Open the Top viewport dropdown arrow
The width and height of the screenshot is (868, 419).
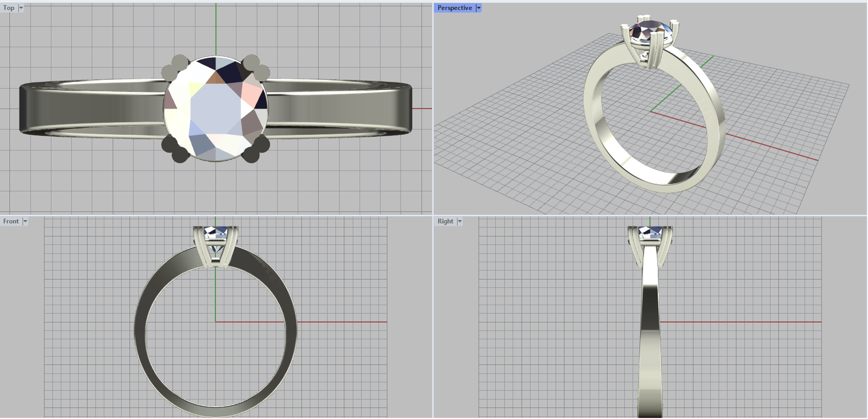pos(21,8)
